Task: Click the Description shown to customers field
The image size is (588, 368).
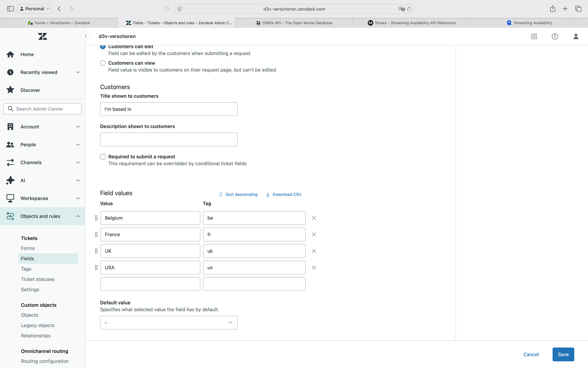Action: click(168, 140)
